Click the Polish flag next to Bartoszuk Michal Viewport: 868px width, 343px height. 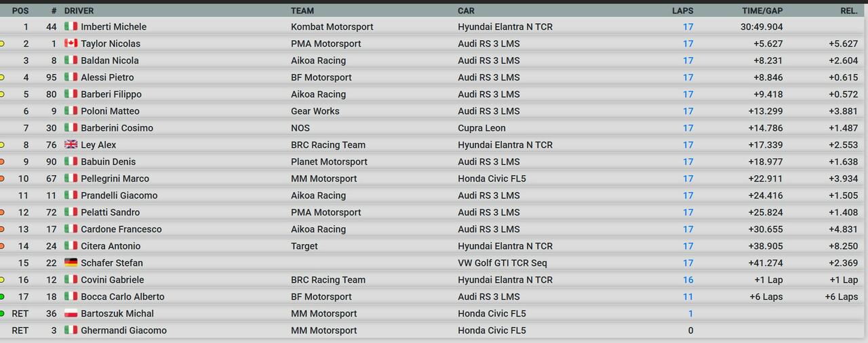pyautogui.click(x=71, y=313)
